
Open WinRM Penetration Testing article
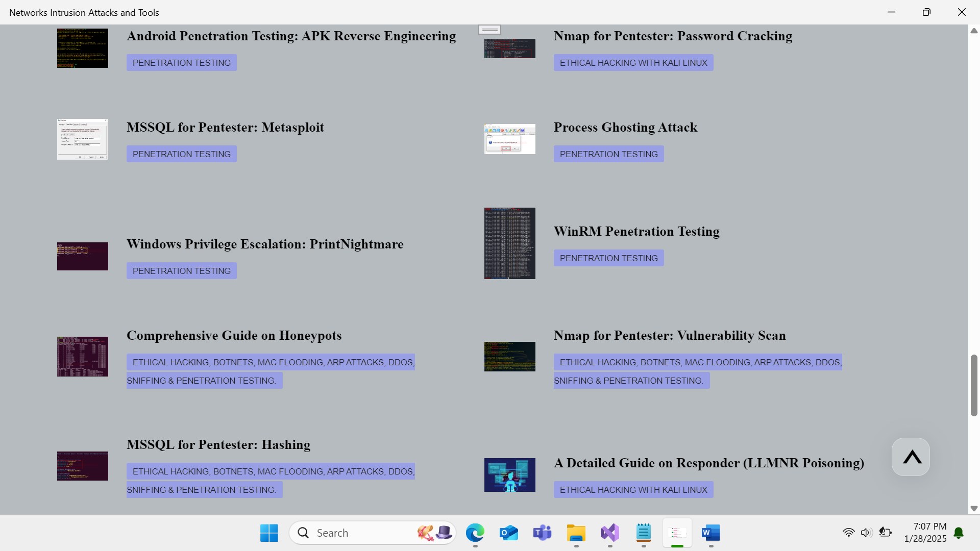(x=636, y=231)
